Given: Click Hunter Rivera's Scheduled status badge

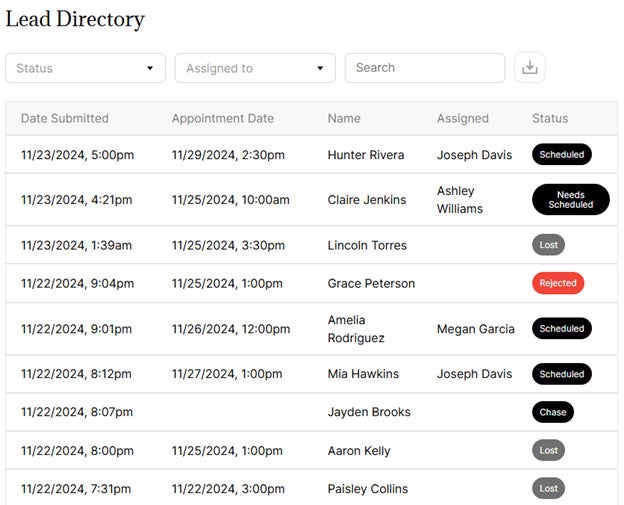Looking at the screenshot, I should tap(561, 155).
